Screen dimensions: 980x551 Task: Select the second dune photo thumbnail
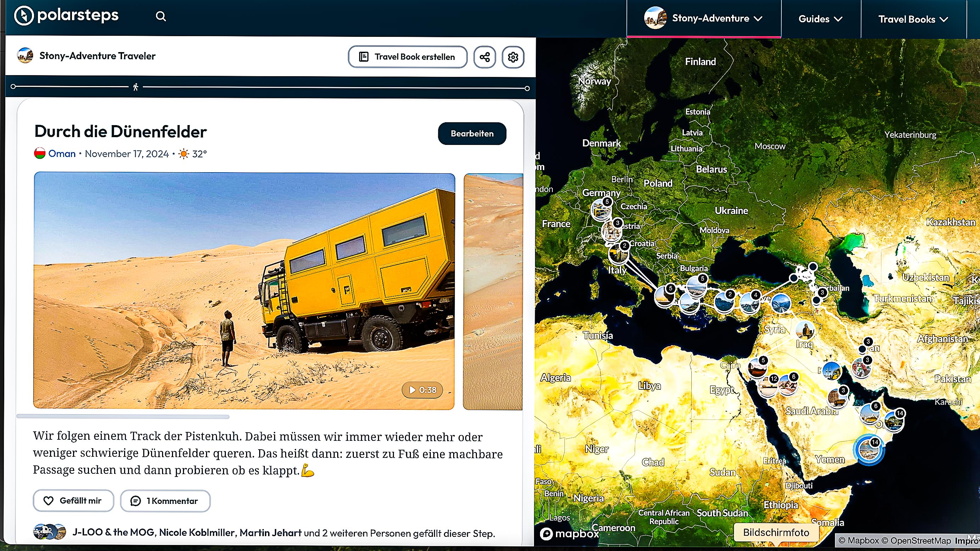coord(493,291)
